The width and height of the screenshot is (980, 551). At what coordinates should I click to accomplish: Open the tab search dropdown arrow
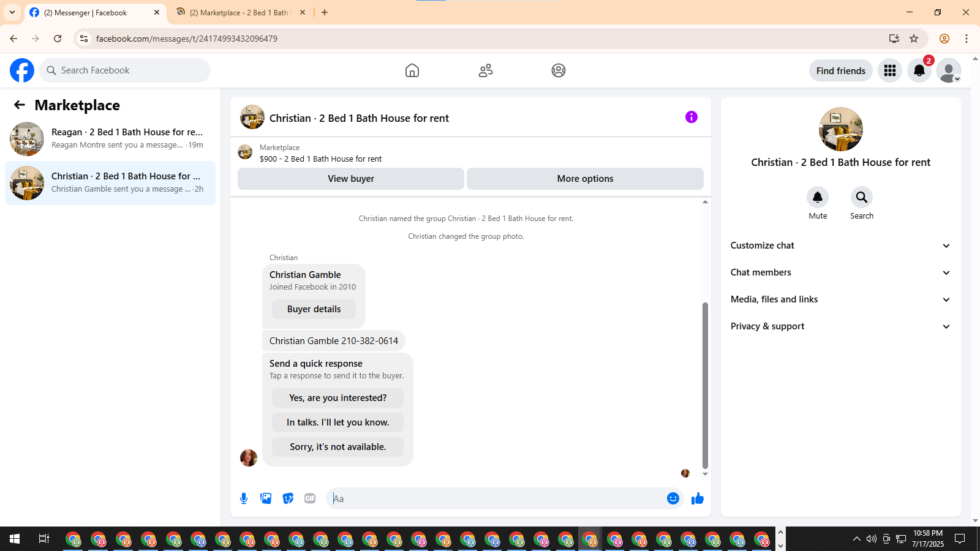tap(12, 12)
